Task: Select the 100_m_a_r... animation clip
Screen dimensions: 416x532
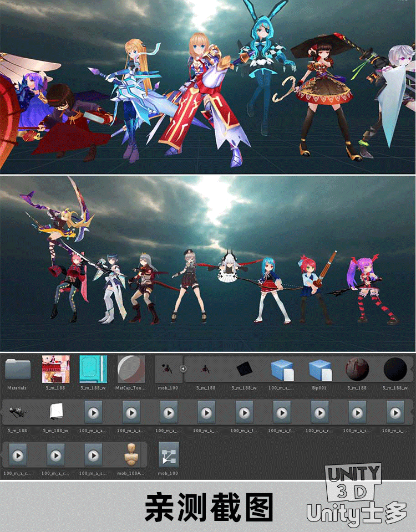Action: pyautogui.click(x=319, y=412)
